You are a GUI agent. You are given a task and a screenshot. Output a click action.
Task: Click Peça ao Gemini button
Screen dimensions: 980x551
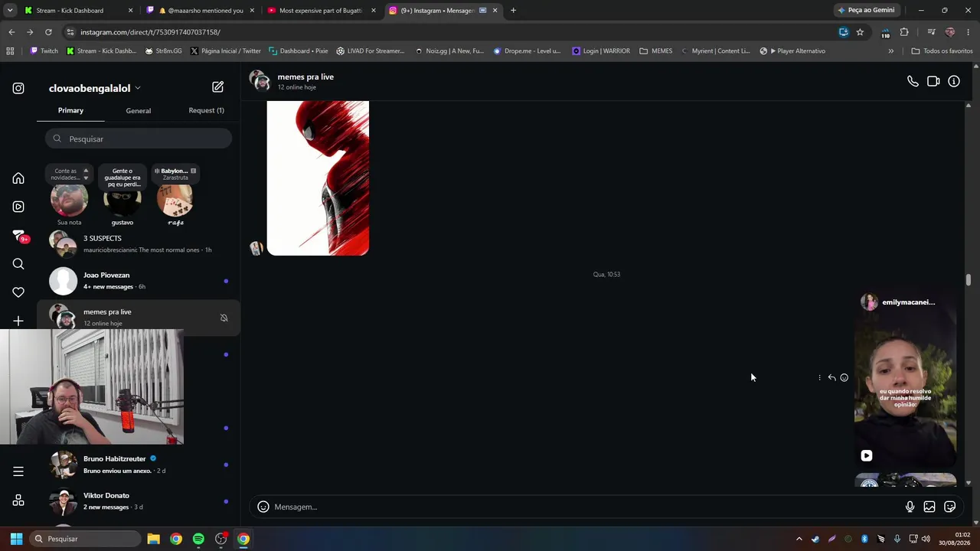[866, 11]
